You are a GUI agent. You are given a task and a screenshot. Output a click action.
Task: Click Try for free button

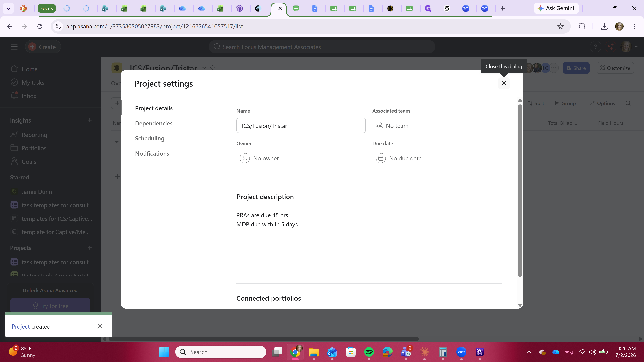50,306
